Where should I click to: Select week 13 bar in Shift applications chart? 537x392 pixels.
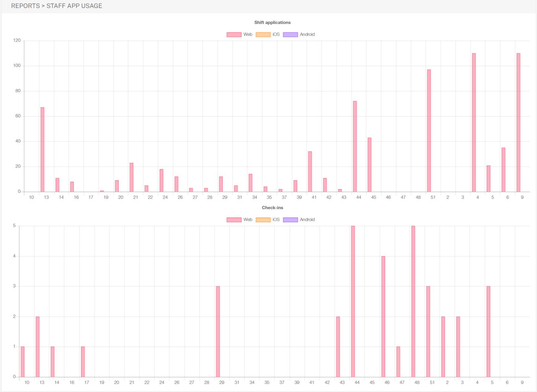43,150
